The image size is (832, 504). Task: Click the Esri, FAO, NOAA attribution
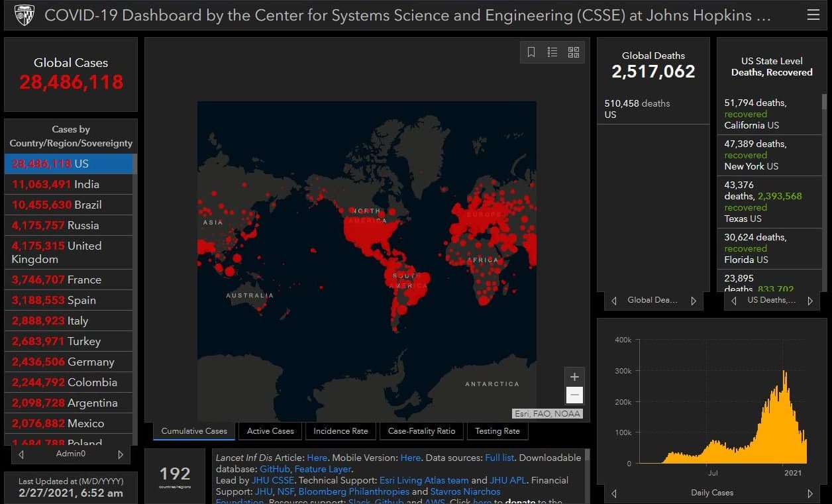click(x=548, y=414)
